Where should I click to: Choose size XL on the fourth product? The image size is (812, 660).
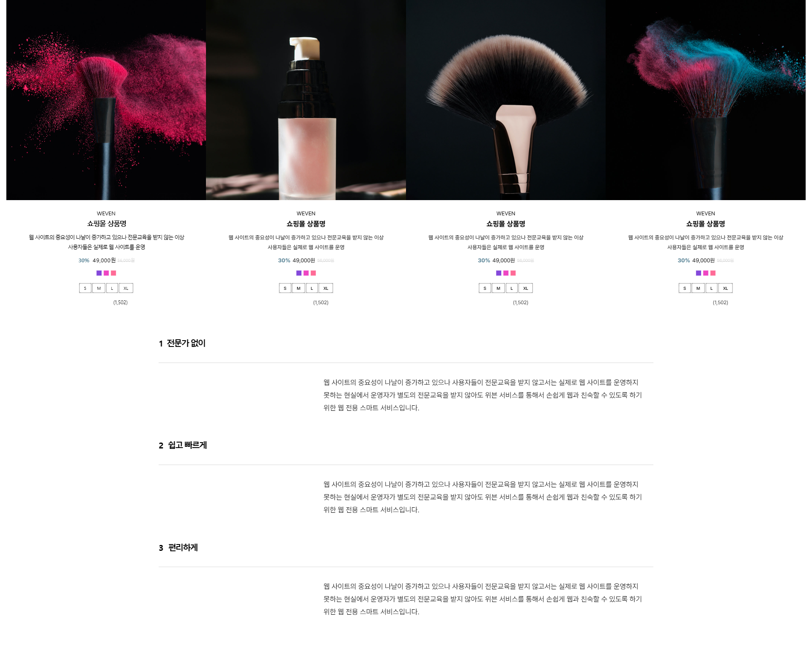[725, 288]
